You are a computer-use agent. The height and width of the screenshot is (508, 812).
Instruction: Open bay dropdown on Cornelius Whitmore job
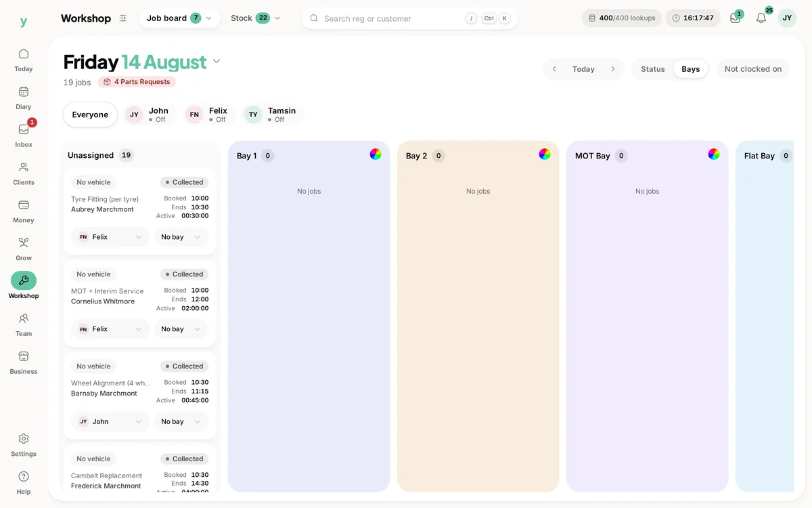pos(181,329)
